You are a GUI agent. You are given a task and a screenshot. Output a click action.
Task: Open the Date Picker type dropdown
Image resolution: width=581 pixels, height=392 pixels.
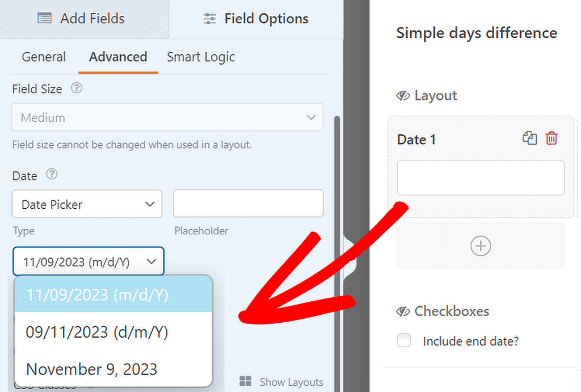click(x=87, y=204)
